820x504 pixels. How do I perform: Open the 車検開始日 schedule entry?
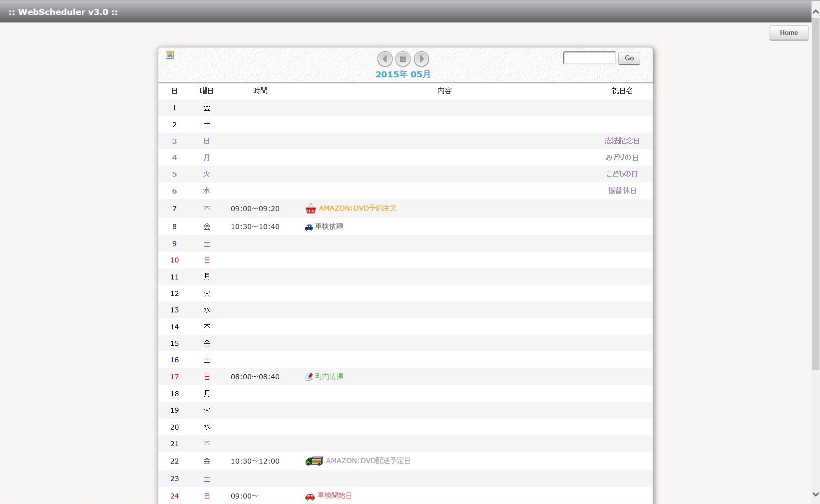point(335,496)
